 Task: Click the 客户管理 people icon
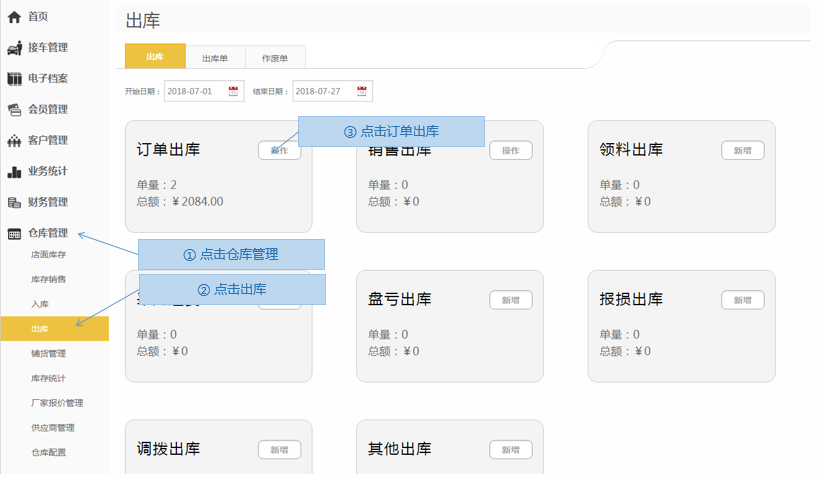pyautogui.click(x=14, y=141)
